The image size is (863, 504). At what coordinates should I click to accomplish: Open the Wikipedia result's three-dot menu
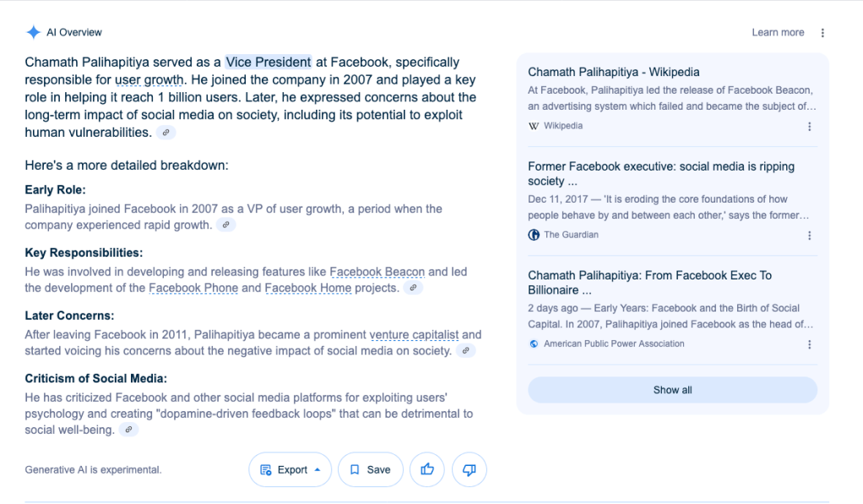(809, 127)
